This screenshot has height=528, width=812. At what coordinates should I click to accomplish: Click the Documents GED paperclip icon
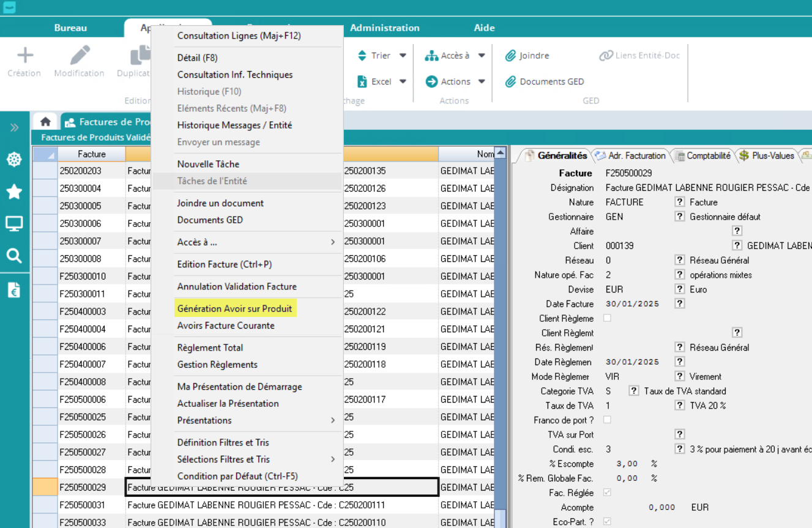[x=510, y=81]
